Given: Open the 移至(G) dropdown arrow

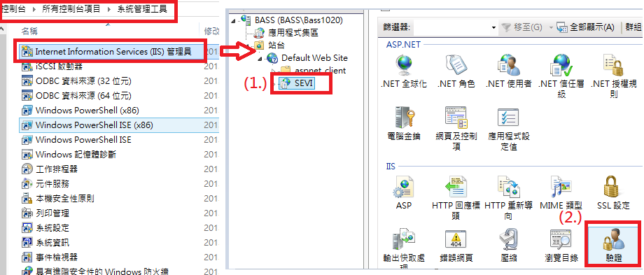Looking at the screenshot, I should pyautogui.click(x=551, y=27).
